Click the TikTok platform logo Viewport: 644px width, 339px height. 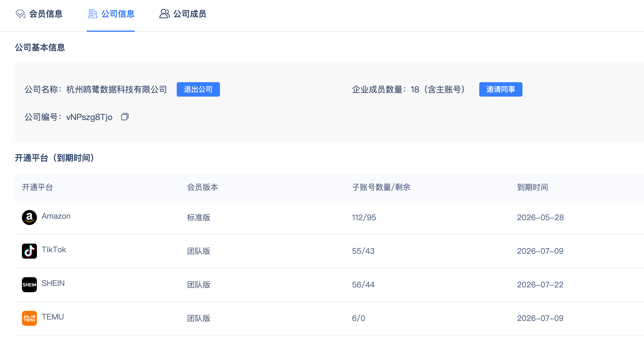pos(29,251)
